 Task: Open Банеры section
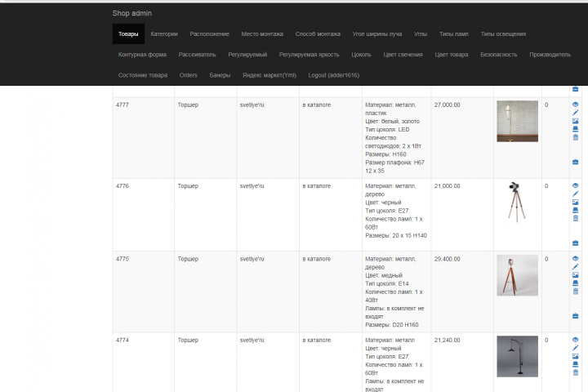pyautogui.click(x=220, y=75)
